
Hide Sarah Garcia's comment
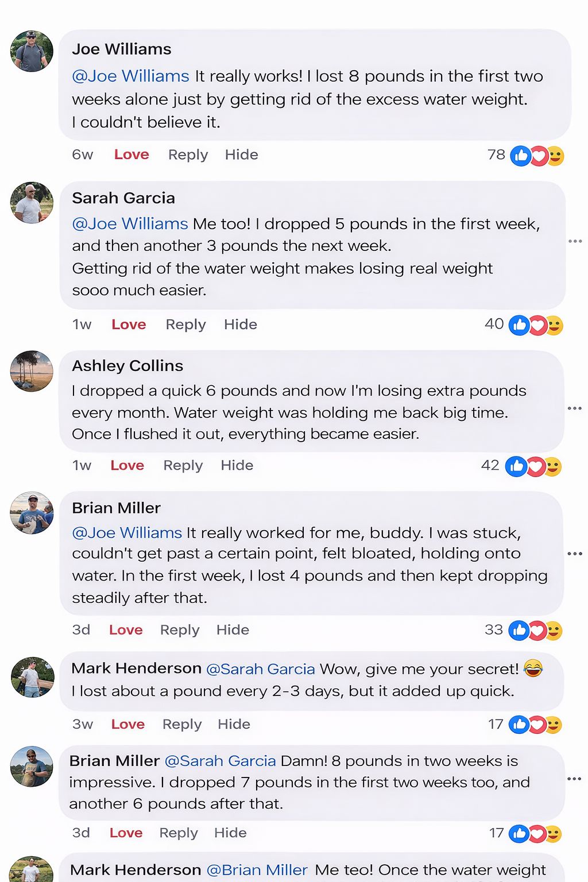(240, 324)
